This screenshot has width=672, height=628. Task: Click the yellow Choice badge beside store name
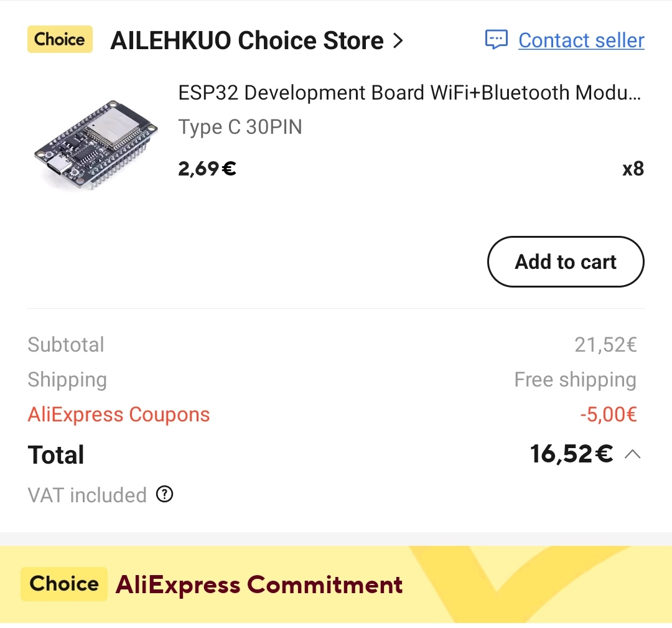pos(60,40)
